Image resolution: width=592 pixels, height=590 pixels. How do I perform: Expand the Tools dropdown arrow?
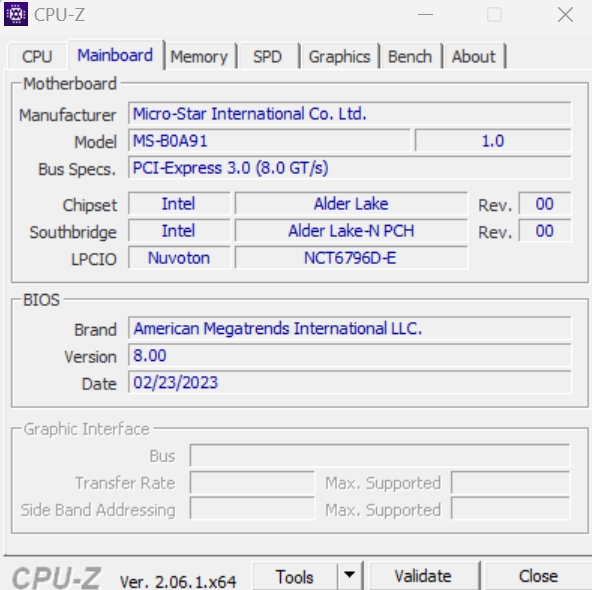tap(350, 576)
